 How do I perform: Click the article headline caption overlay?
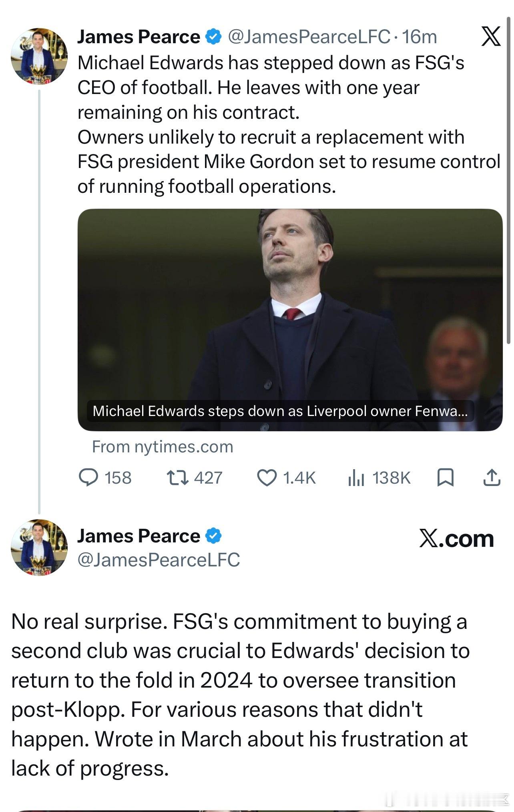(x=280, y=411)
